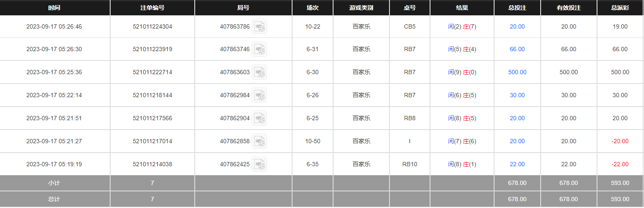Click the 时间 column header
Image resolution: width=644 pixels, height=208 pixels.
click(x=54, y=8)
